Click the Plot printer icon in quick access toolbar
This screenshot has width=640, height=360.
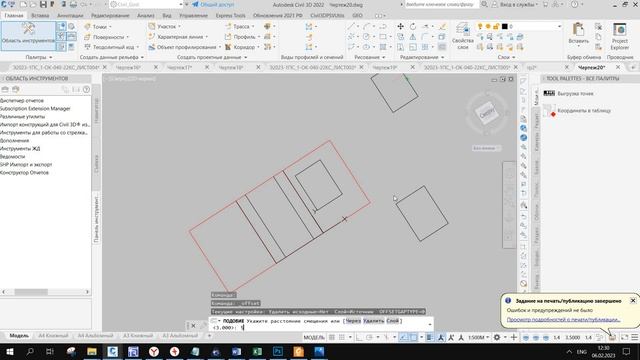tap(73, 4)
